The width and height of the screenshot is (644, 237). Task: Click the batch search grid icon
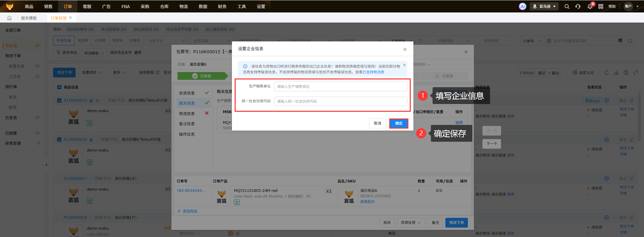tap(549, 41)
